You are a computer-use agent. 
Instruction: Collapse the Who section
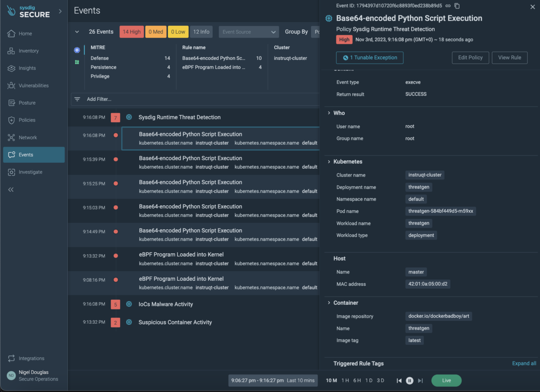(329, 113)
